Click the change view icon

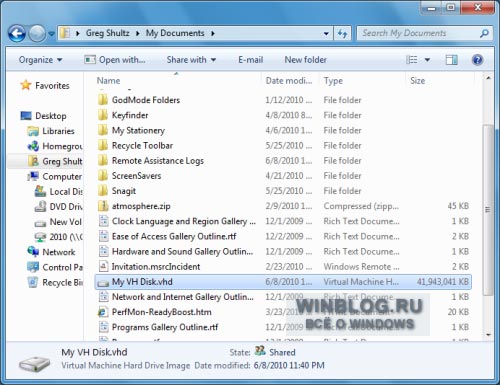412,60
